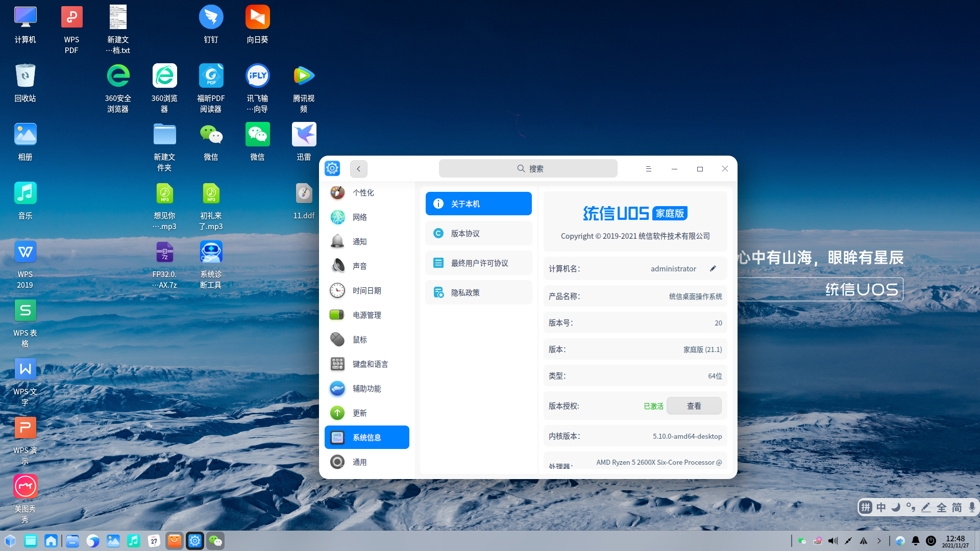The height and width of the screenshot is (551, 980).
Task: Open 美图秀秀 from the desktop
Action: (x=25, y=499)
